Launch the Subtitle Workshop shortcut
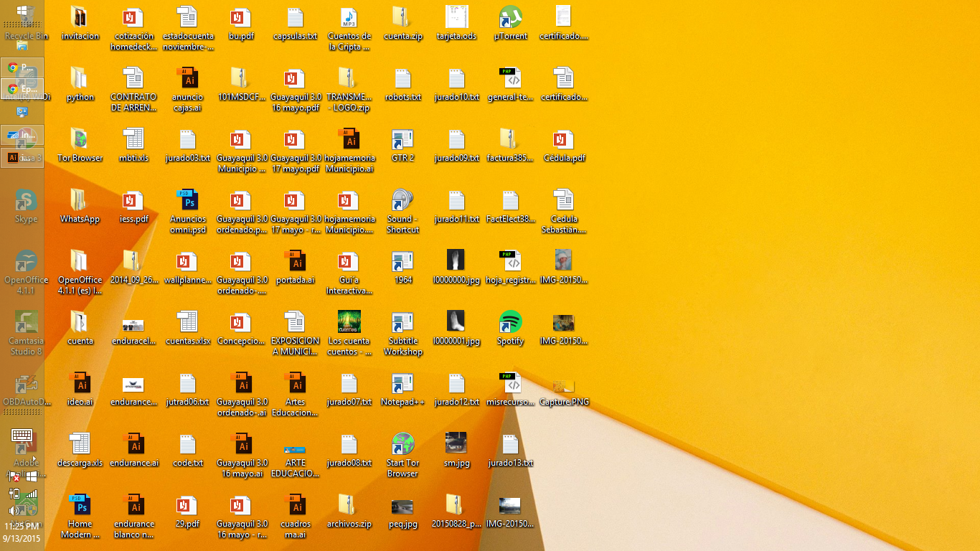Screen dimensions: 980x551 pyautogui.click(x=402, y=333)
